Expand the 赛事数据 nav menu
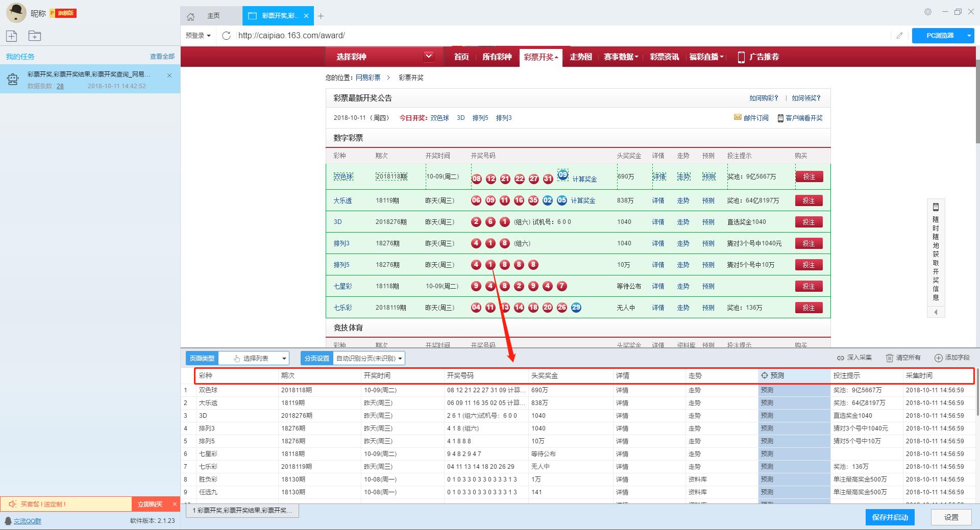This screenshot has width=980, height=530. click(x=621, y=57)
